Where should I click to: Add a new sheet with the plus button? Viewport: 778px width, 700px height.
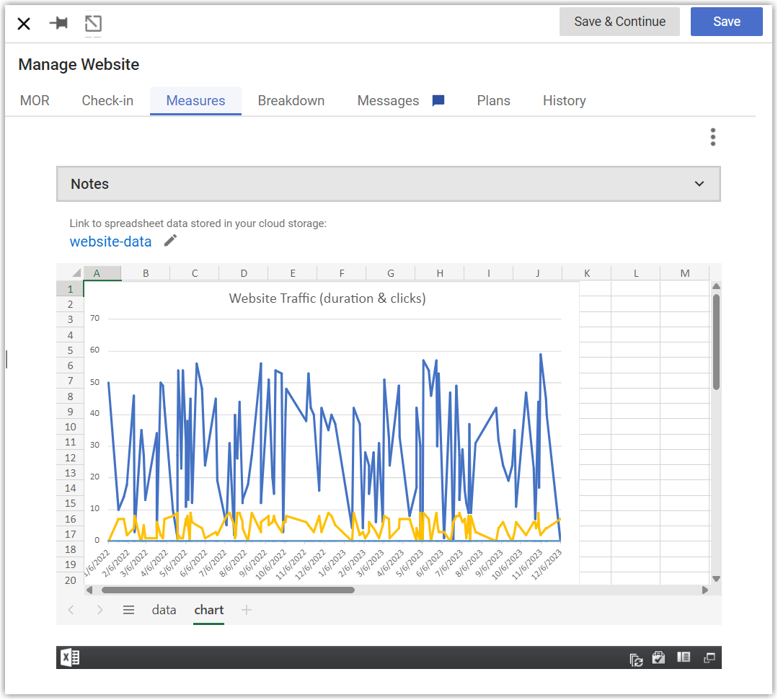(x=247, y=610)
